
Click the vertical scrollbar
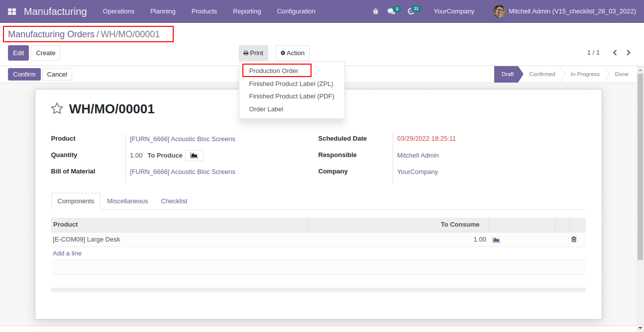coord(641,166)
